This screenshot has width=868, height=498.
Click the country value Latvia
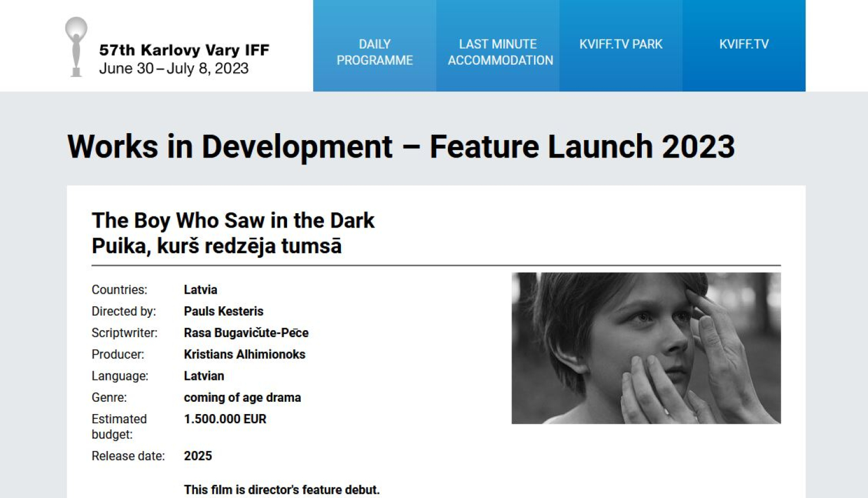(x=200, y=290)
